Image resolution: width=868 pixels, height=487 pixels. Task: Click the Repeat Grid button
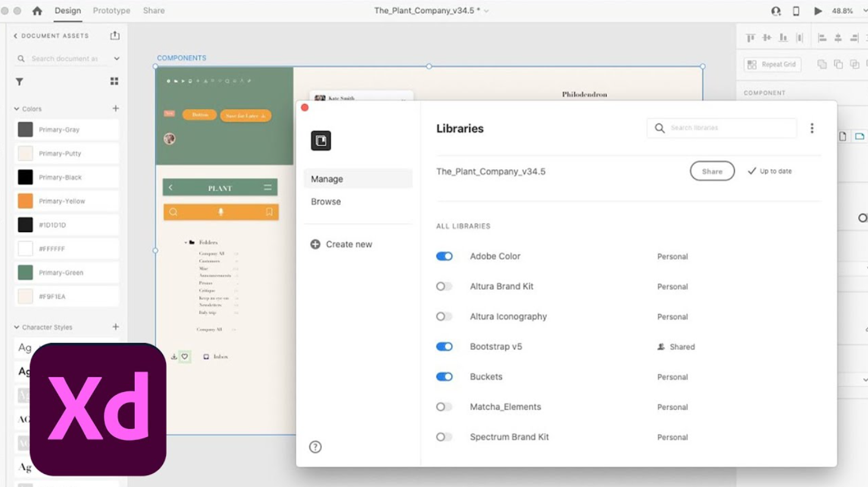(x=772, y=64)
